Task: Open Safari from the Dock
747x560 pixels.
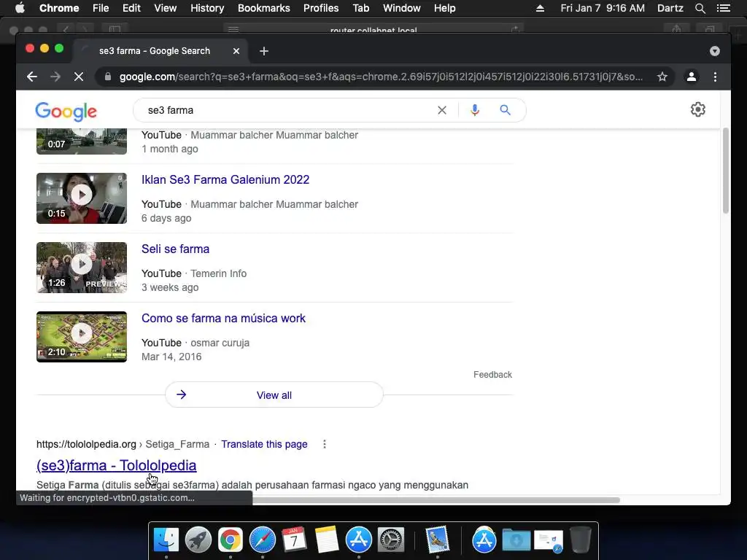Action: (x=263, y=540)
